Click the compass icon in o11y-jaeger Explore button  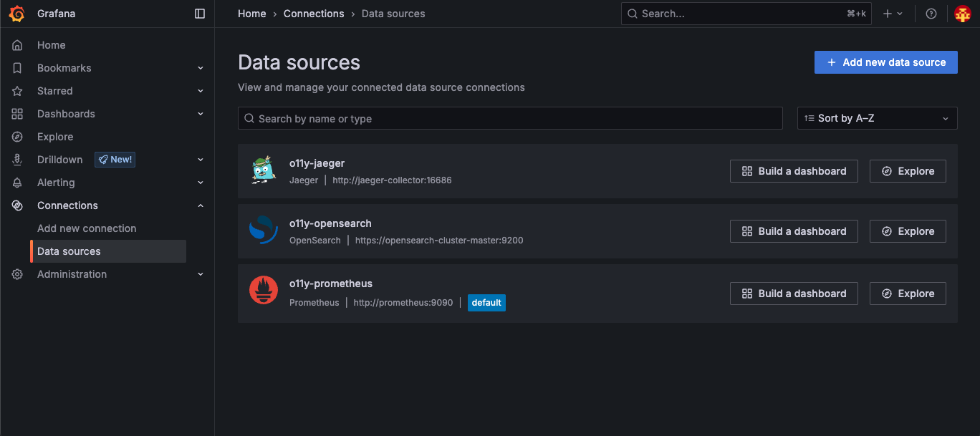[887, 171]
